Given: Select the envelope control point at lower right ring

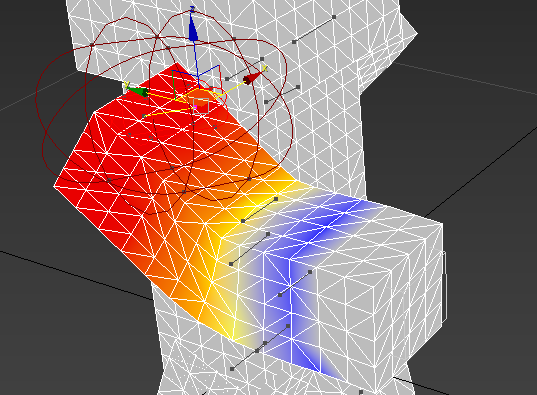Looking at the screenshot, I should point(249,179).
